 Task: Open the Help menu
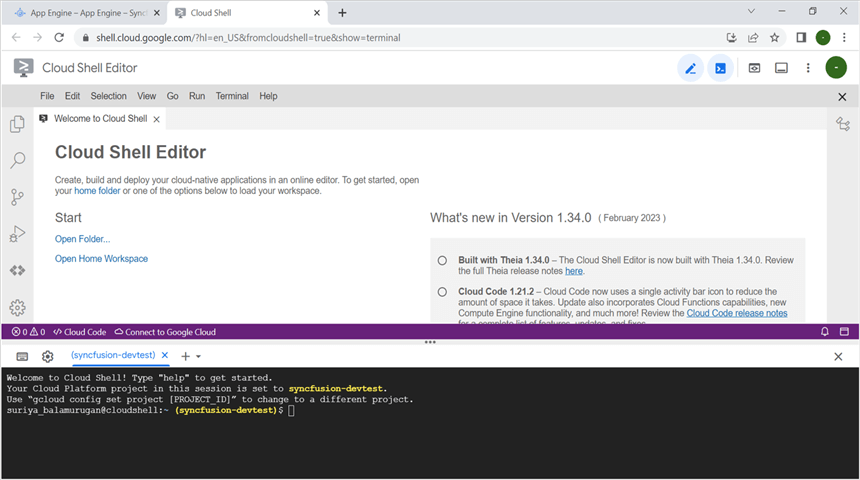click(268, 96)
